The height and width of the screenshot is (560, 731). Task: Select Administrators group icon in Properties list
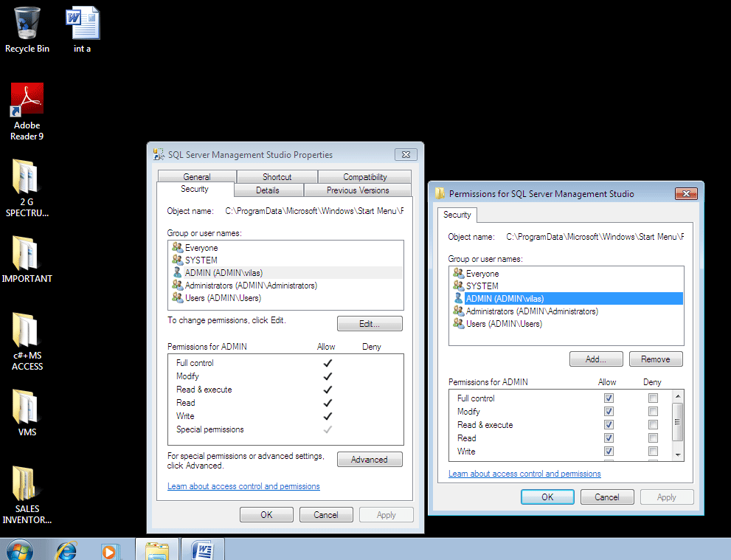(177, 285)
